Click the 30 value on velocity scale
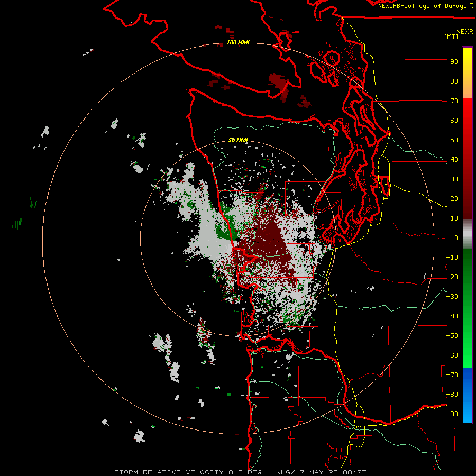This screenshot has width=476, height=476. click(454, 179)
